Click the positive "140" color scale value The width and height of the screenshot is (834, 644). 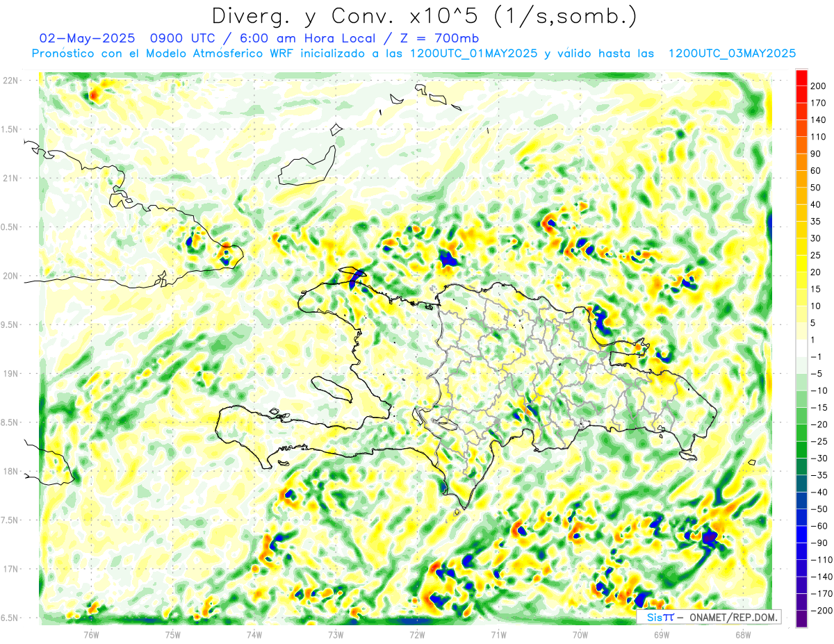click(819, 120)
